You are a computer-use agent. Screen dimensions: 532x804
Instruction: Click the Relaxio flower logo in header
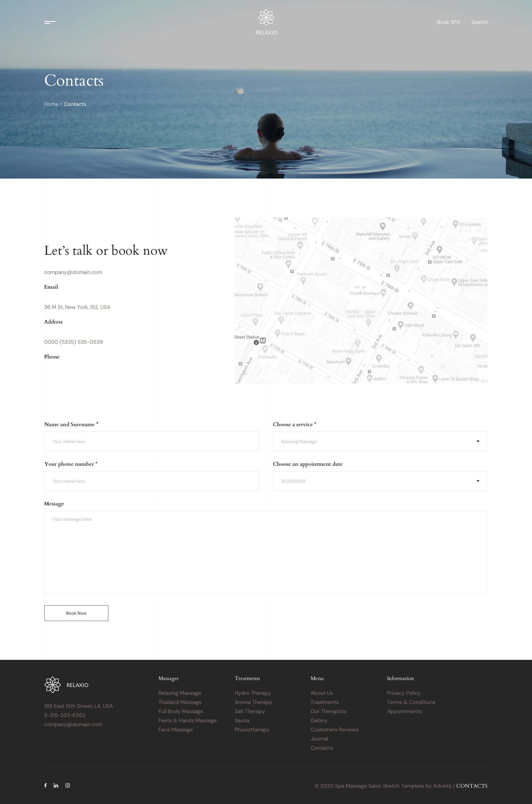point(266,17)
